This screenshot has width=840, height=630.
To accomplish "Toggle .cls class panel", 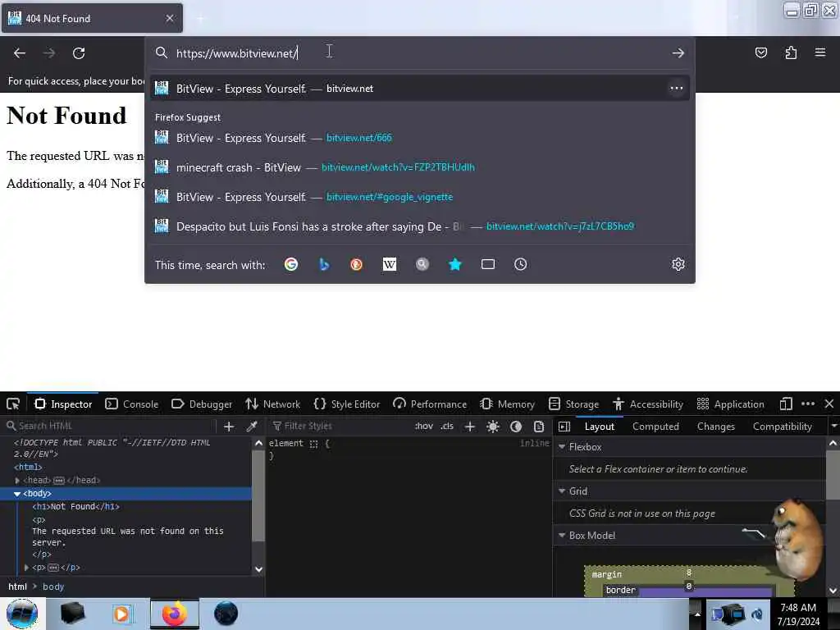I will click(x=447, y=427).
